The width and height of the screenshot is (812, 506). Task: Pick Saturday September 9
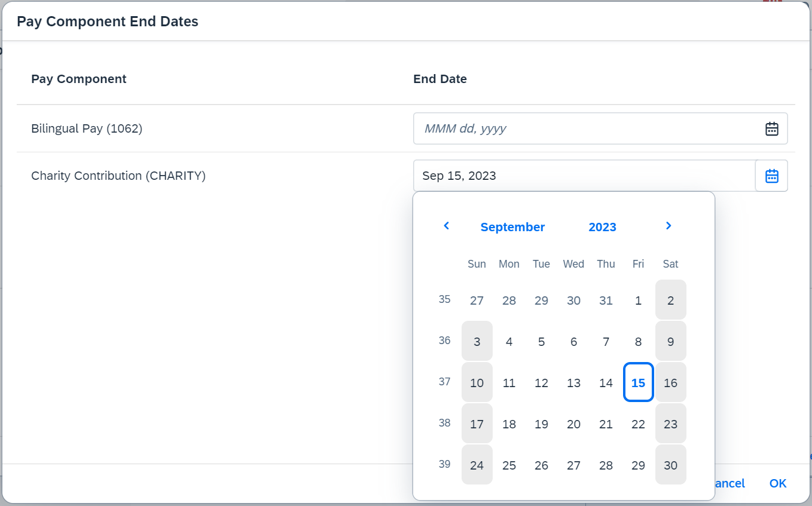pyautogui.click(x=671, y=341)
